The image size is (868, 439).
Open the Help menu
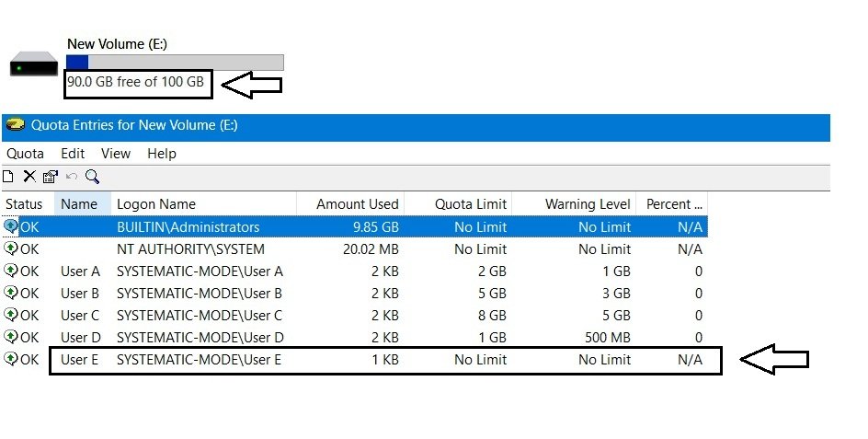[x=162, y=154]
